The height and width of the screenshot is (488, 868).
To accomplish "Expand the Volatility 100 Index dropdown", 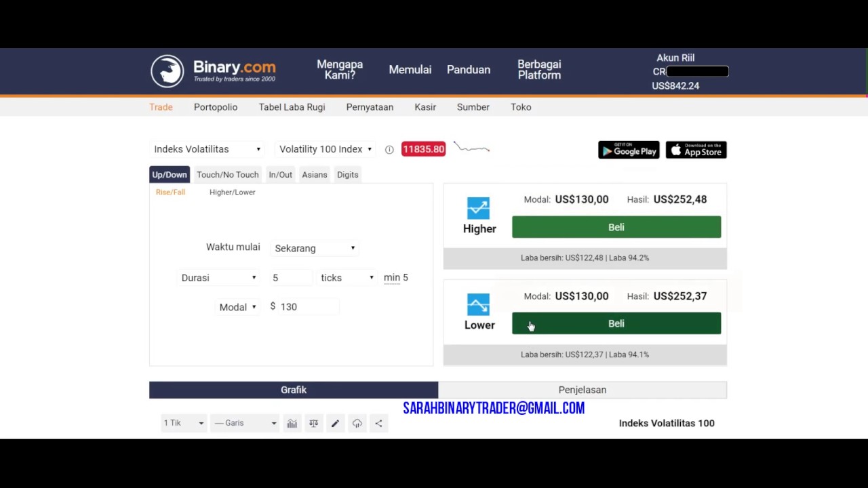I will point(325,149).
